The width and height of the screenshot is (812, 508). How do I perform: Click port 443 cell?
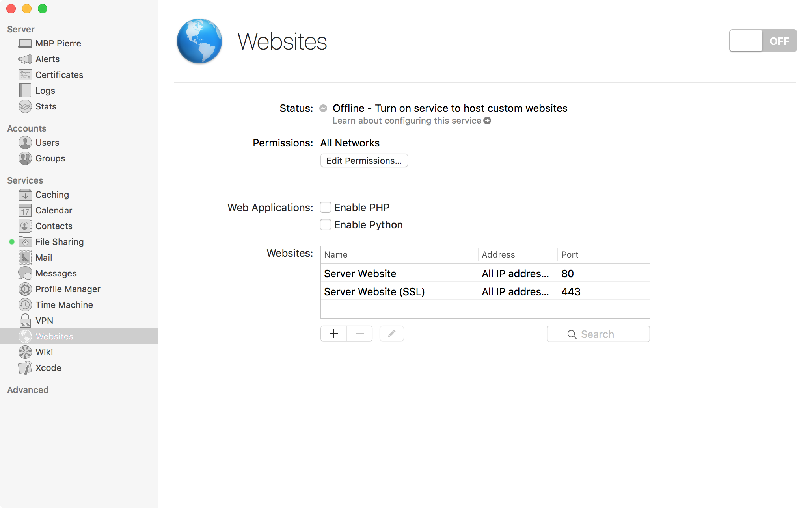pos(571,292)
